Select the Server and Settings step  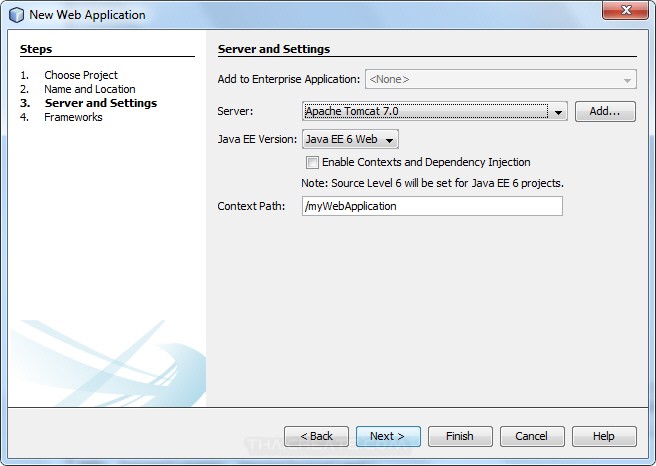100,103
